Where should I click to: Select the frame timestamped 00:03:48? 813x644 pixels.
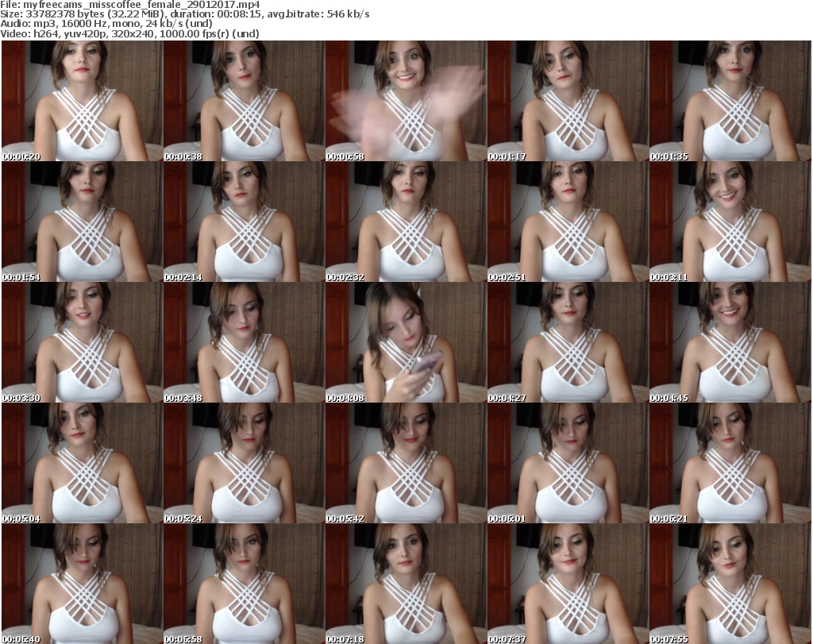(x=244, y=343)
